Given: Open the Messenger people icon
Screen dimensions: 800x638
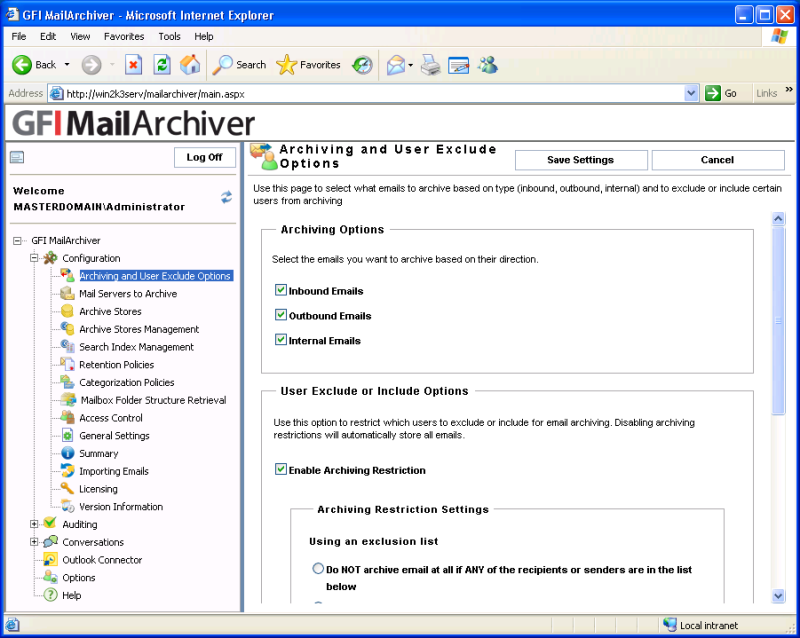Looking at the screenshot, I should click(488, 65).
